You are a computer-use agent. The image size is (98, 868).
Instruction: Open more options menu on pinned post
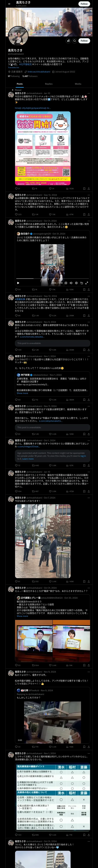click(89, 93)
